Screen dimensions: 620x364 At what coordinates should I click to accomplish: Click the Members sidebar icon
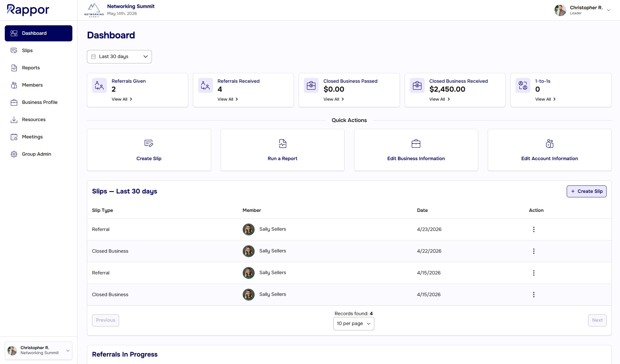pos(14,85)
